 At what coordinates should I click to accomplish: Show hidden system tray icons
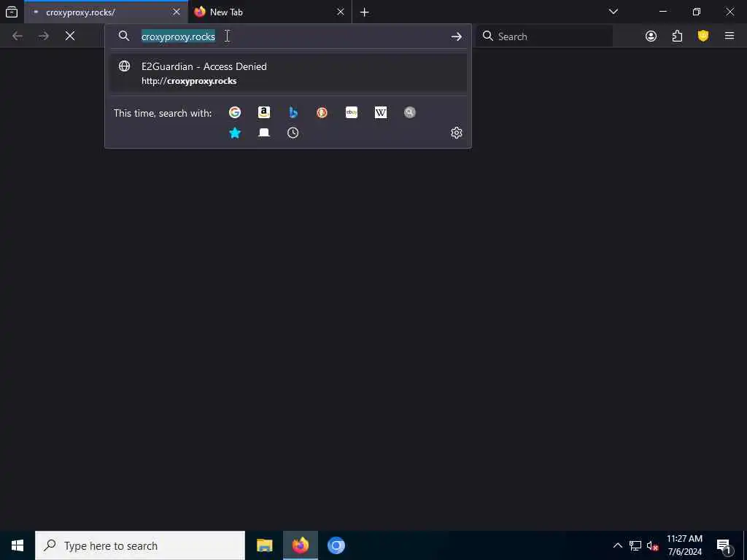pyautogui.click(x=617, y=545)
